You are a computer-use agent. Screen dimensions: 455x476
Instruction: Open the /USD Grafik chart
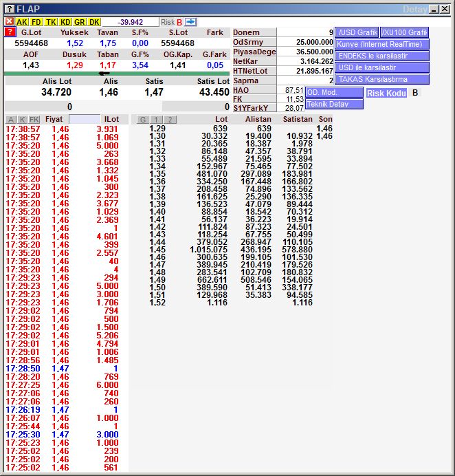click(x=357, y=32)
